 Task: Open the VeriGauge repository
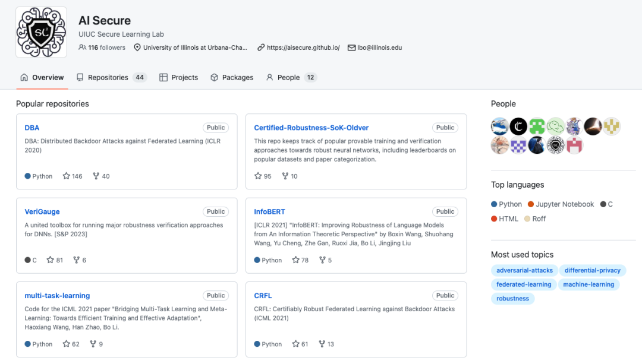(x=42, y=211)
